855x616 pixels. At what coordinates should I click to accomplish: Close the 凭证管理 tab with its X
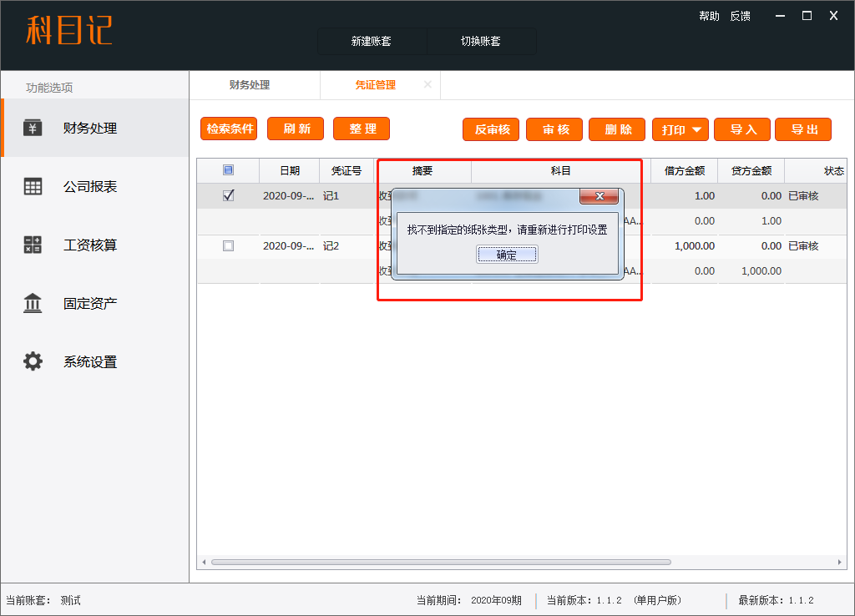click(x=427, y=85)
